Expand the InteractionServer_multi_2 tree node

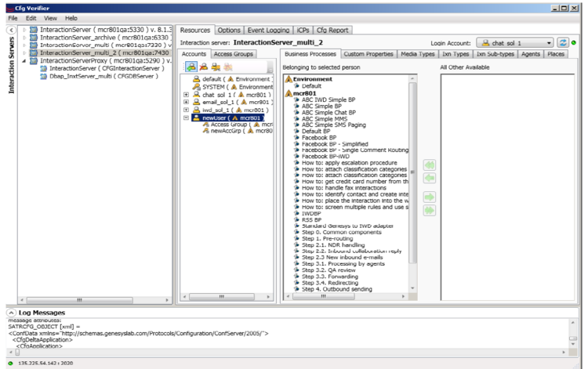[x=24, y=52]
